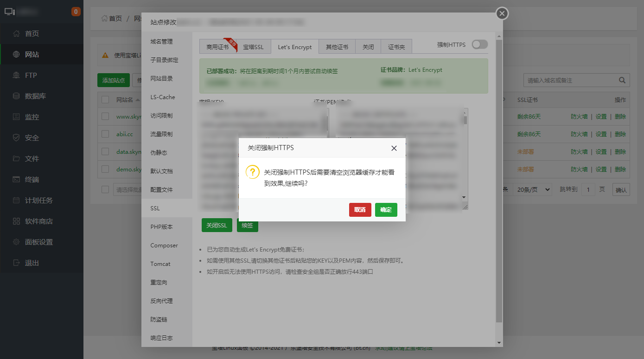Image resolution: width=644 pixels, height=359 pixels.
Task: Click the sidebar scrollbar down arrow of dialog
Action: 499,343
